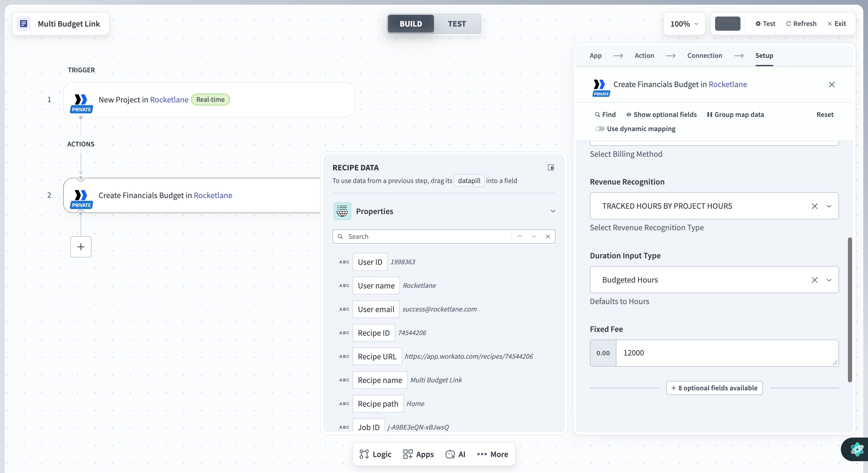868x473 pixels.
Task: Clear the Duration Input Type selection
Action: [x=815, y=280]
